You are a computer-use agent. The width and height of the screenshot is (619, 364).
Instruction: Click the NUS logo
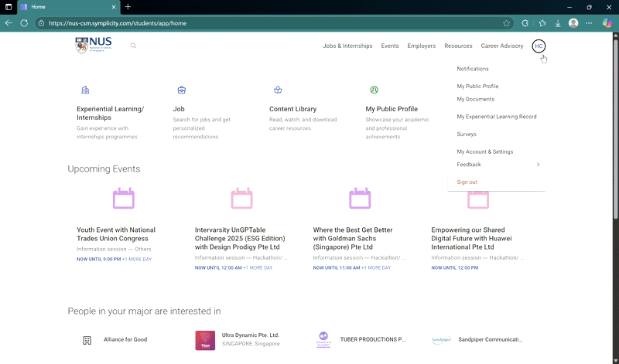[x=93, y=46]
